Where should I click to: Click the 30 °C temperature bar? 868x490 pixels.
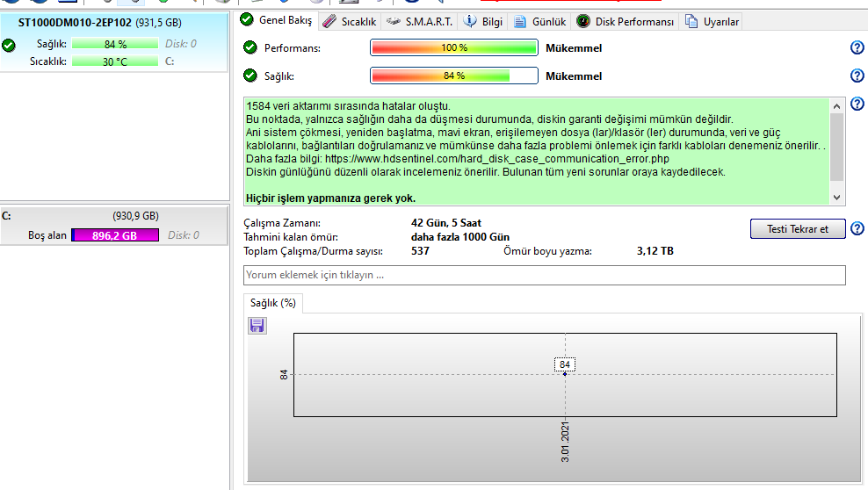(x=115, y=61)
